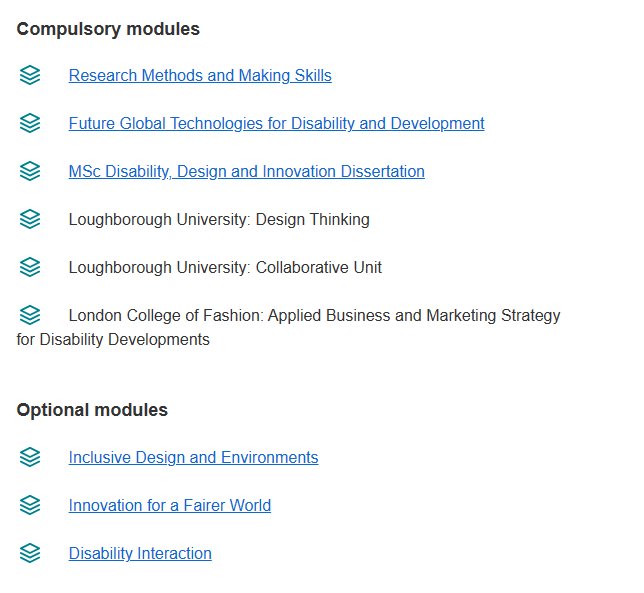Follow the Inclusive Design and Environments link
This screenshot has width=644, height=593.
(x=193, y=458)
